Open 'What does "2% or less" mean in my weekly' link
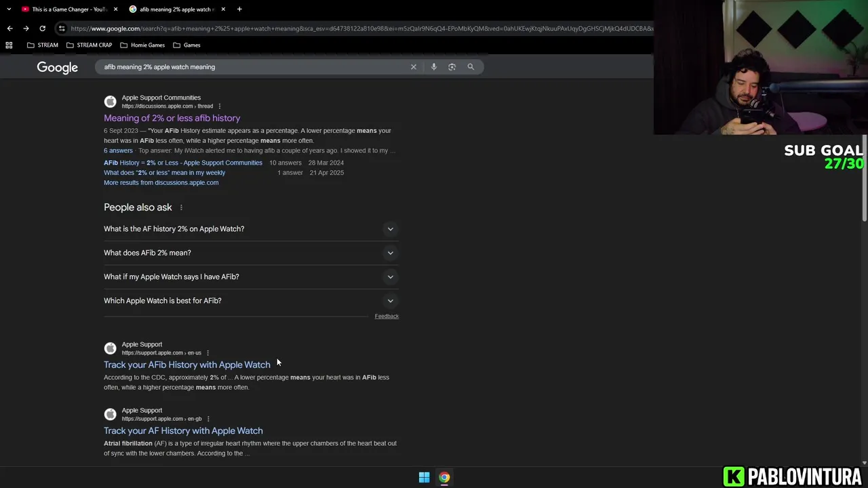The height and width of the screenshot is (488, 868). point(164,173)
